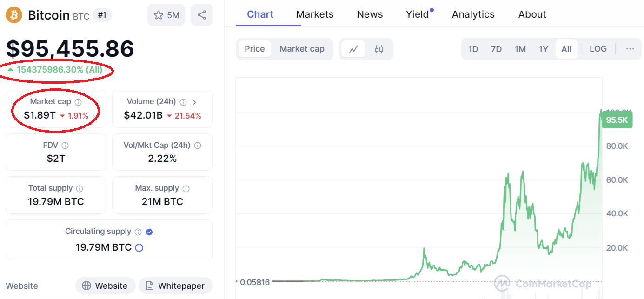This screenshot has height=299, width=644.
Task: Click the BTC ticker symbol beside Bitcoin
Action: coord(81,16)
